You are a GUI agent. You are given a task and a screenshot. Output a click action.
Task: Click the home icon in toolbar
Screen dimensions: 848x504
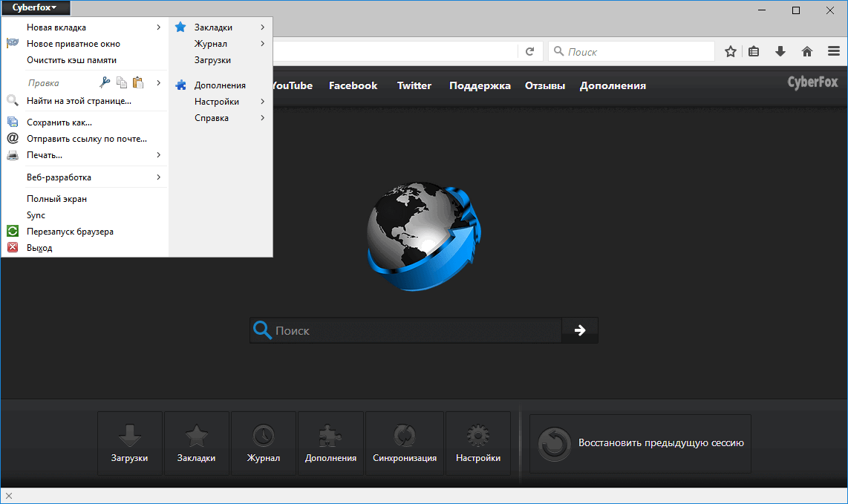point(807,51)
